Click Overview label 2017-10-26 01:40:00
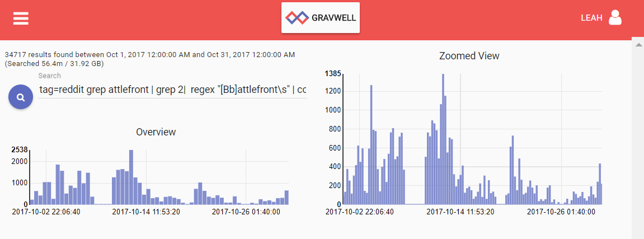 [246, 212]
